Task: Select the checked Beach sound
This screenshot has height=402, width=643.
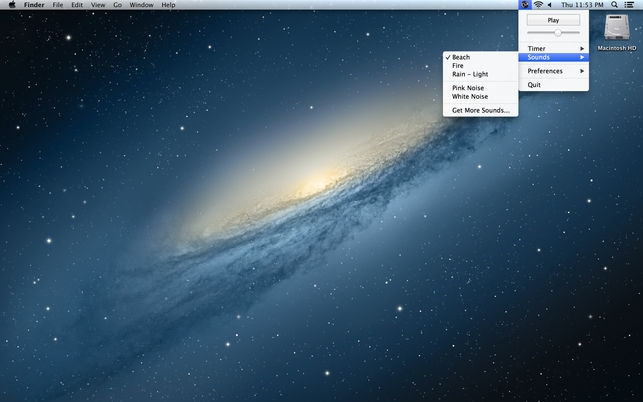Action: (x=461, y=57)
